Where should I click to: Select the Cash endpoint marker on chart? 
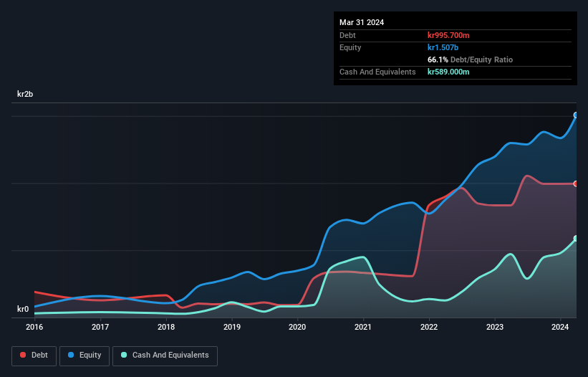576,239
